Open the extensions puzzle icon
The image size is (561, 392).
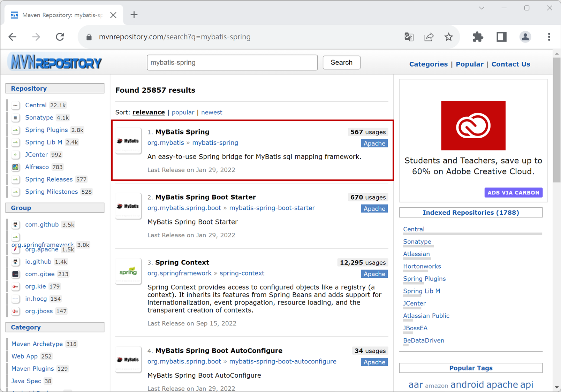[x=478, y=37]
